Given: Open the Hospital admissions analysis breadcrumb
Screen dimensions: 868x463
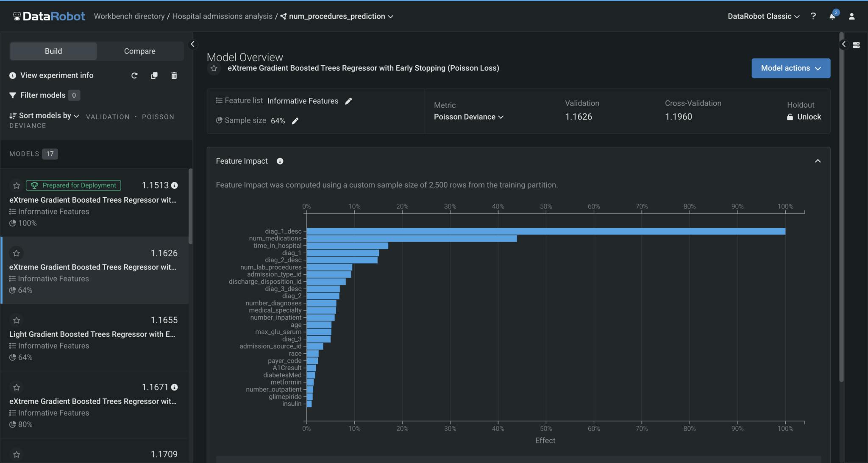Looking at the screenshot, I should point(222,16).
